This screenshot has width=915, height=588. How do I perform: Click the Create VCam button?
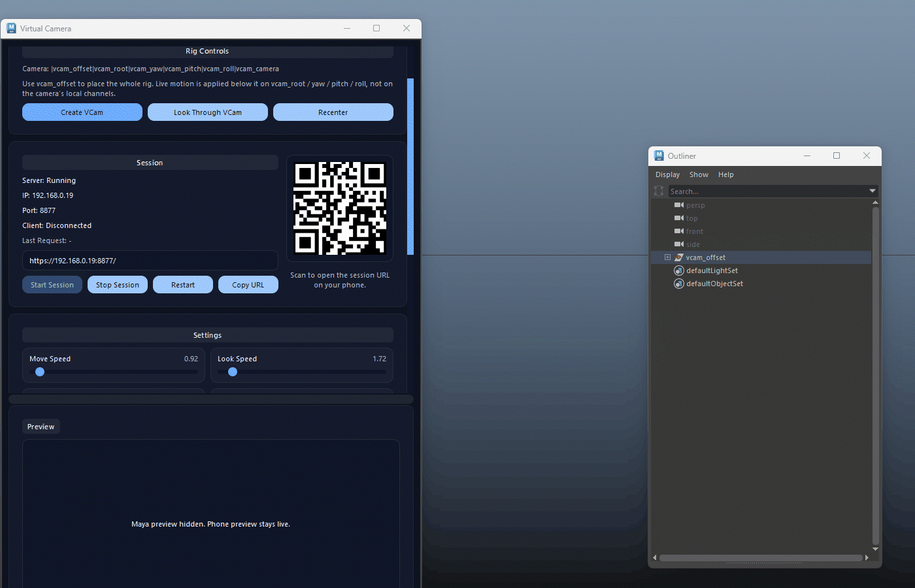(82, 112)
